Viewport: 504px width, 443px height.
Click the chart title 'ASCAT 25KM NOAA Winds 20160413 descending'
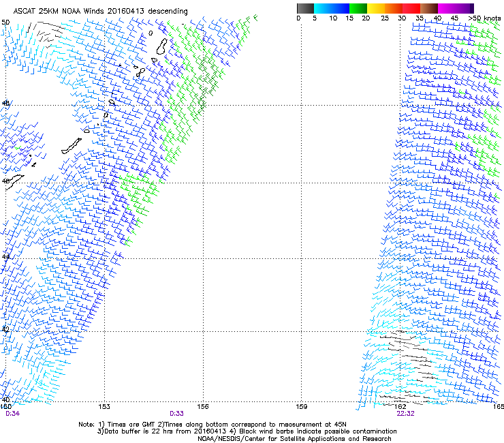[100, 12]
